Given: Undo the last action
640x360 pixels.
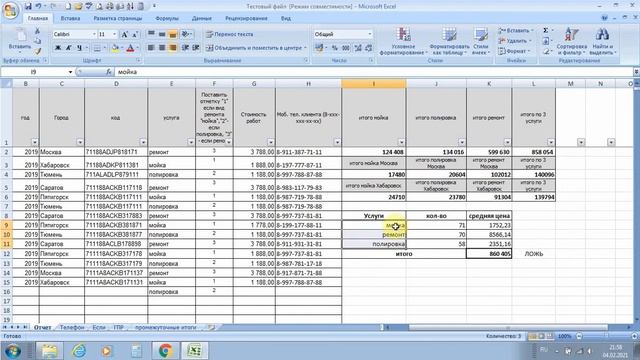Looking at the screenshot, I should [x=38, y=6].
